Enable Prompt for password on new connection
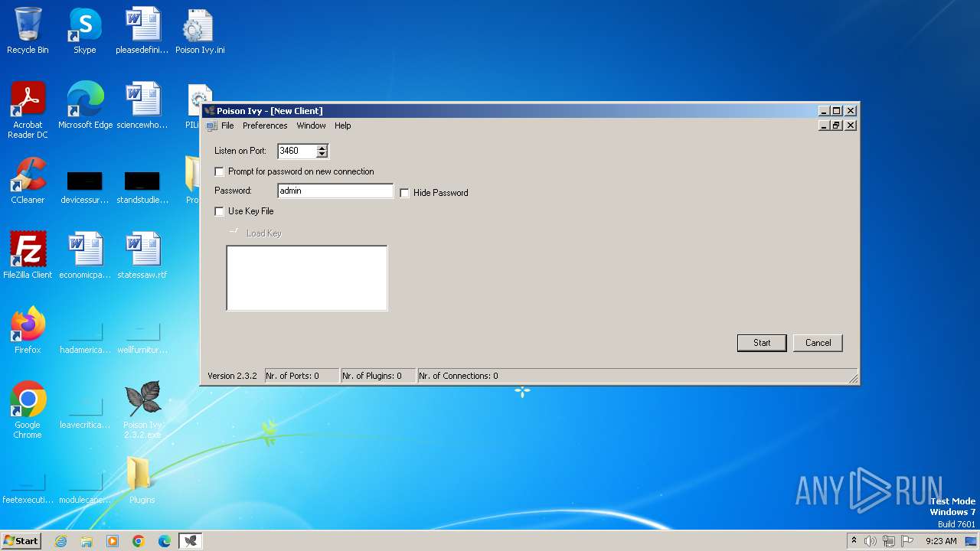Viewport: 980px width, 551px height. coord(220,171)
